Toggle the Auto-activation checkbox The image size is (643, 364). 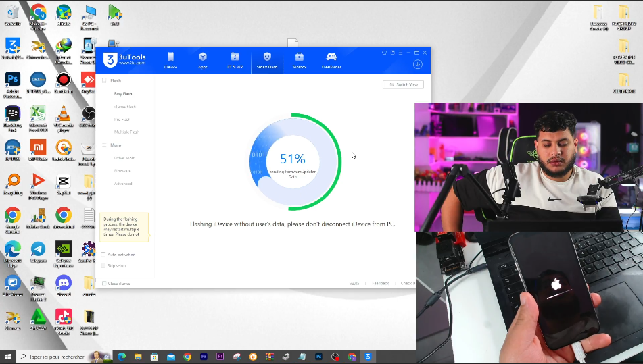tap(103, 255)
